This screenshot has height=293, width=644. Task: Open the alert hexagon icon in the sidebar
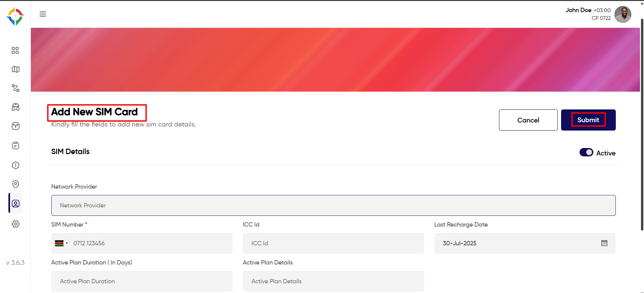tap(15, 165)
